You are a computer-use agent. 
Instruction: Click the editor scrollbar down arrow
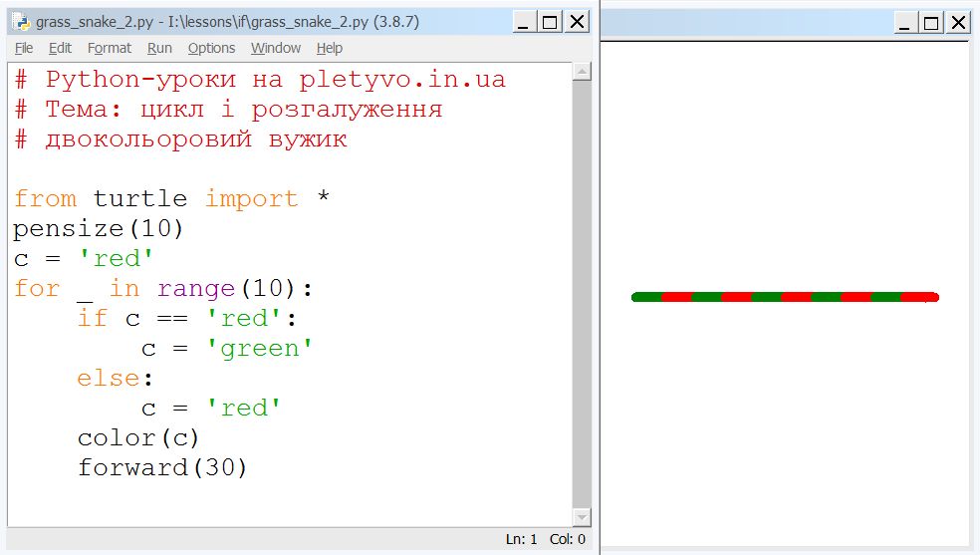pyautogui.click(x=582, y=517)
